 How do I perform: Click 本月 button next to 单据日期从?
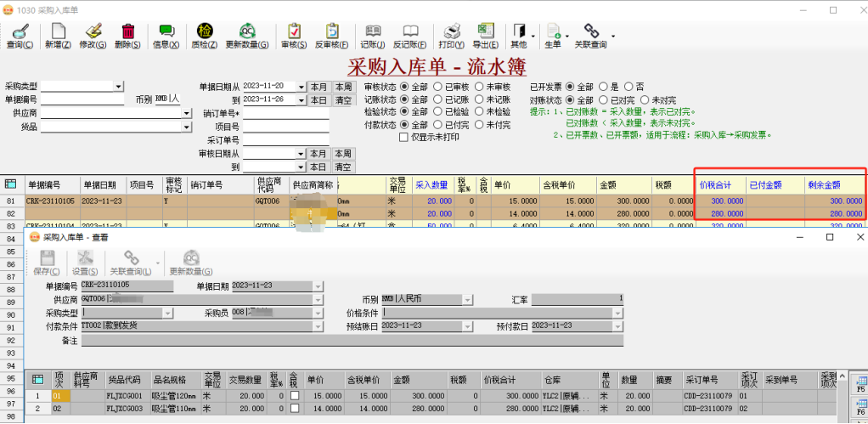click(x=318, y=87)
